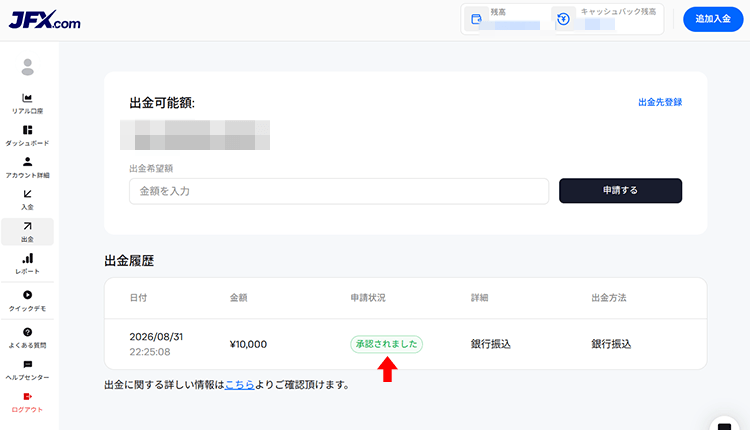Image resolution: width=750 pixels, height=430 pixels.
Task: Click the 出金履歴 heading
Action: 129,261
